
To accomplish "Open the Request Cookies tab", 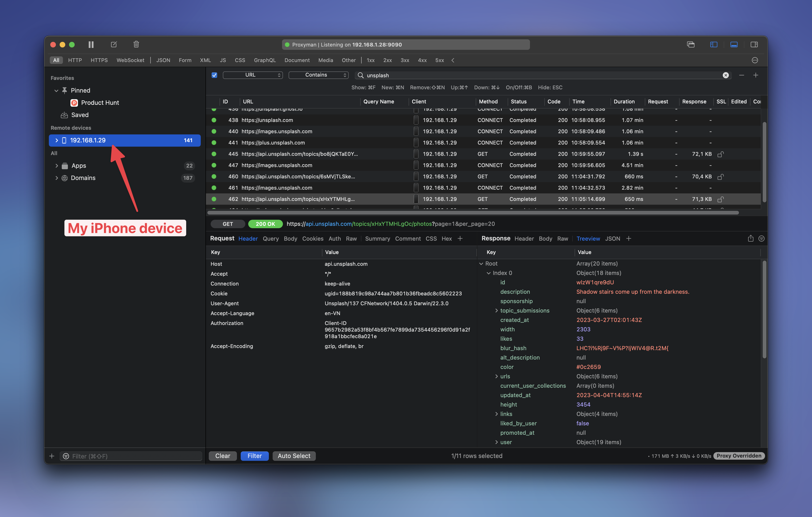I will click(x=313, y=239).
